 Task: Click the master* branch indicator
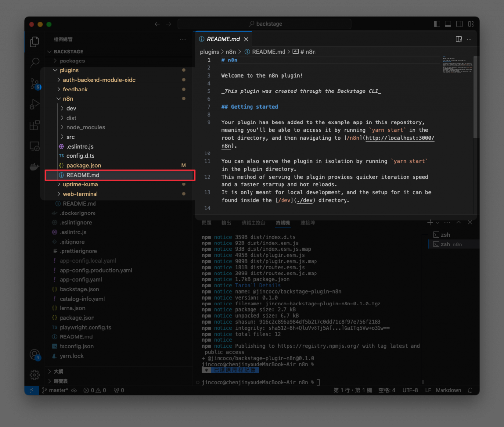[55, 390]
